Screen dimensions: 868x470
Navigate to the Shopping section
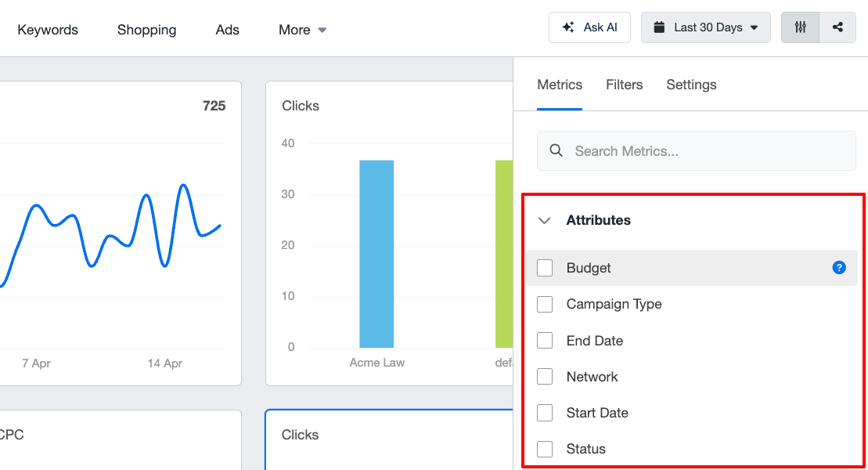tap(146, 29)
